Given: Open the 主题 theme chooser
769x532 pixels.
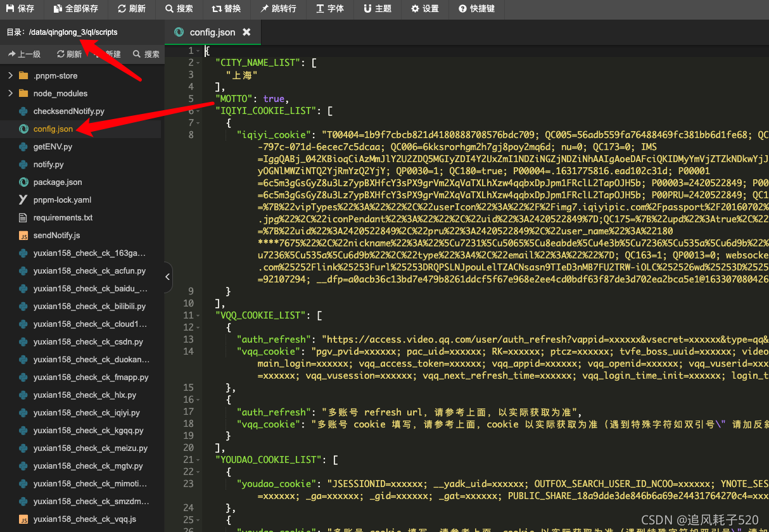Looking at the screenshot, I should pos(378,9).
